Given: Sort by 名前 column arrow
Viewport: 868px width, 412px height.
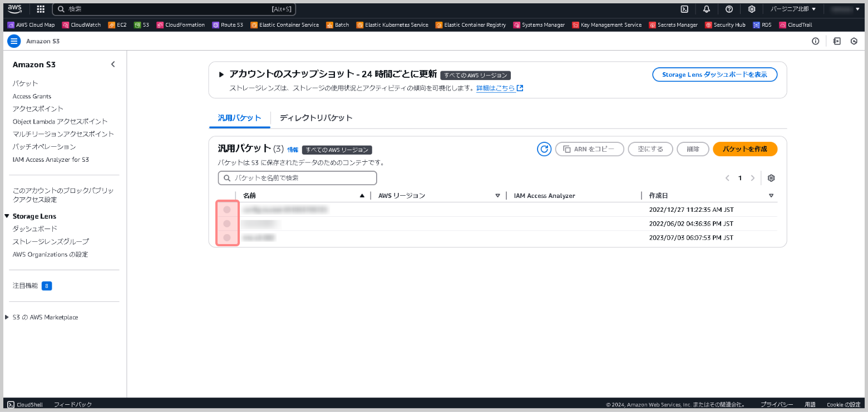Looking at the screenshot, I should pos(362,196).
